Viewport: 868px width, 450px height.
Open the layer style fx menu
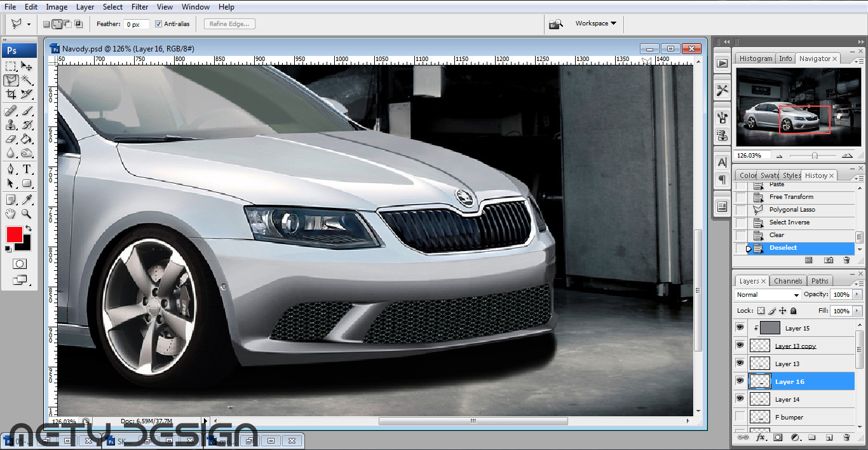point(760,437)
